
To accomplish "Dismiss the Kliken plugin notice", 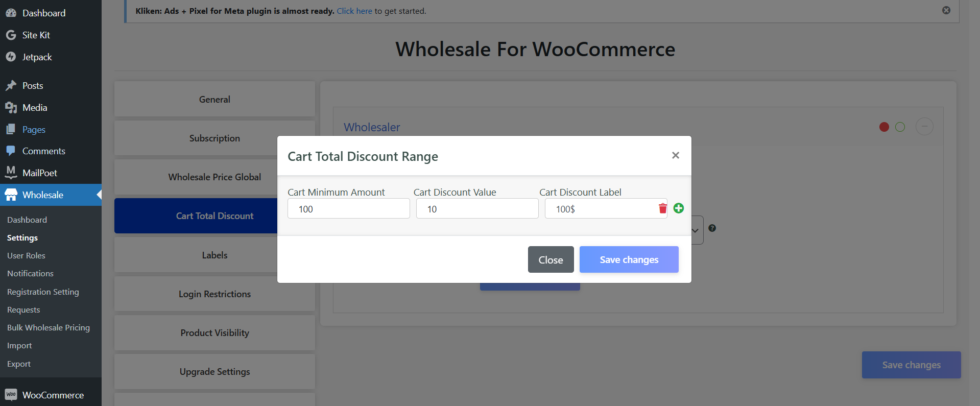I will click(946, 10).
